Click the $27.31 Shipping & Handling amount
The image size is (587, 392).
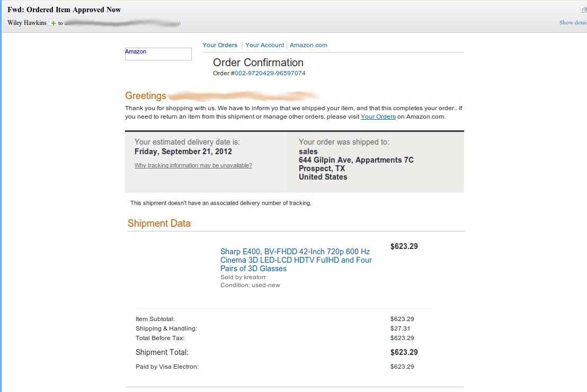click(400, 328)
